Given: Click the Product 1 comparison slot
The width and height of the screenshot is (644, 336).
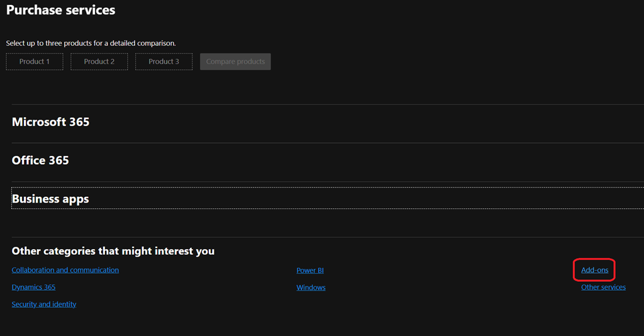Looking at the screenshot, I should tap(35, 62).
